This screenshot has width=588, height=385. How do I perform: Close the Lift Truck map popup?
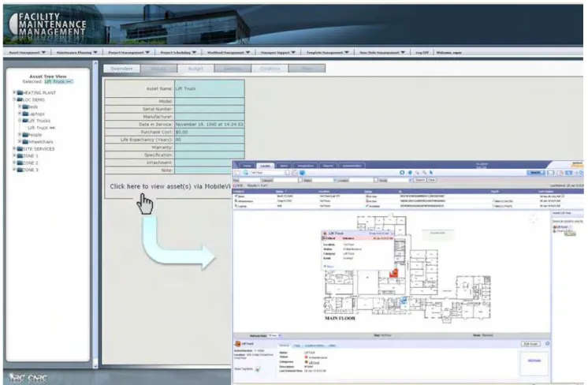tap(393, 234)
